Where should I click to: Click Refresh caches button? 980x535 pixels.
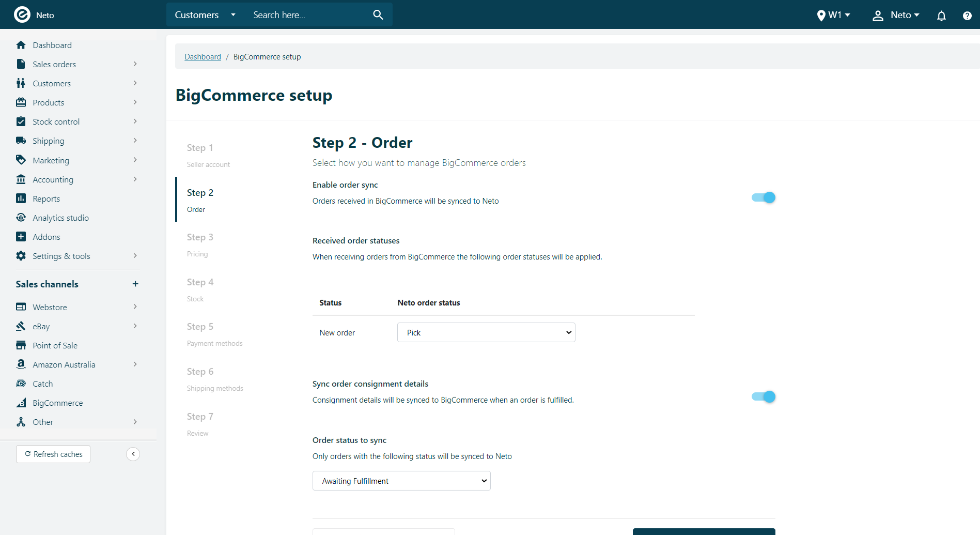point(53,454)
